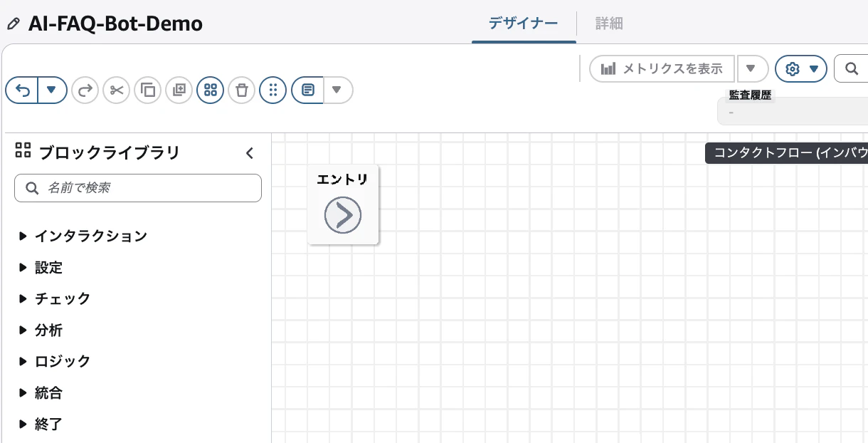Image resolution: width=868 pixels, height=443 pixels.
Task: Open the gear settings dropdown
Action: point(801,69)
